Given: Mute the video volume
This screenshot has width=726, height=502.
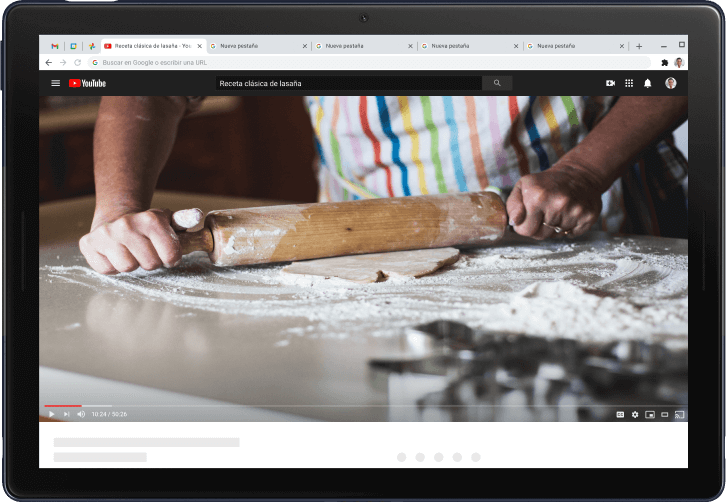Looking at the screenshot, I should pyautogui.click(x=81, y=414).
